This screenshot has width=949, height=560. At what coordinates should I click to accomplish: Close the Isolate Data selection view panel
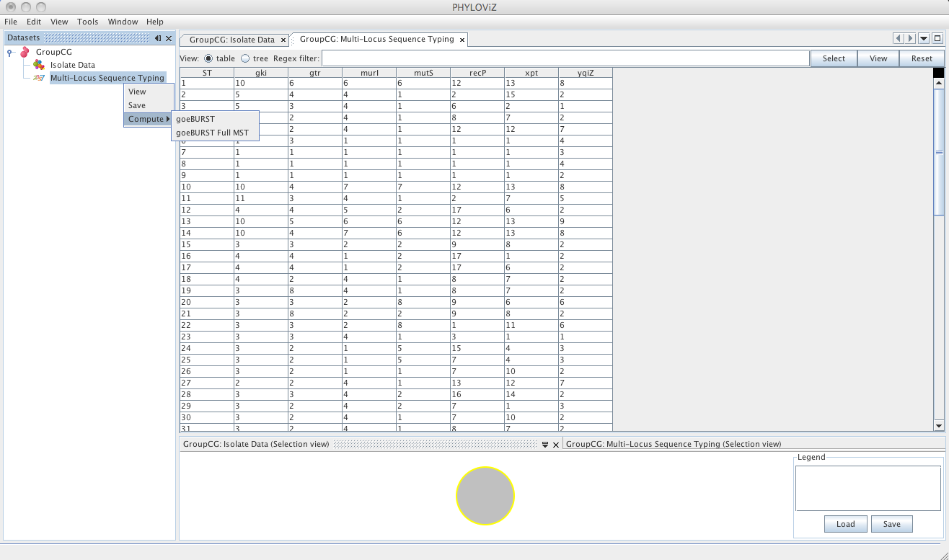[556, 445]
